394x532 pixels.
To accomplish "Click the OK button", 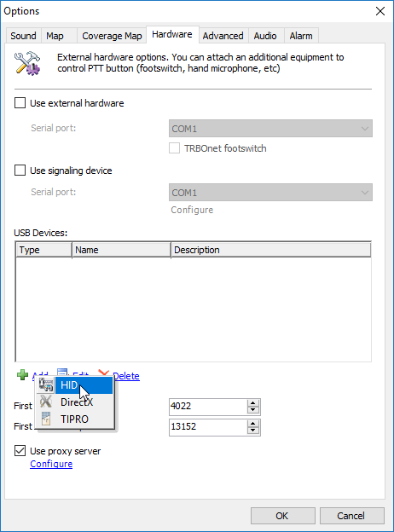I will (x=282, y=516).
